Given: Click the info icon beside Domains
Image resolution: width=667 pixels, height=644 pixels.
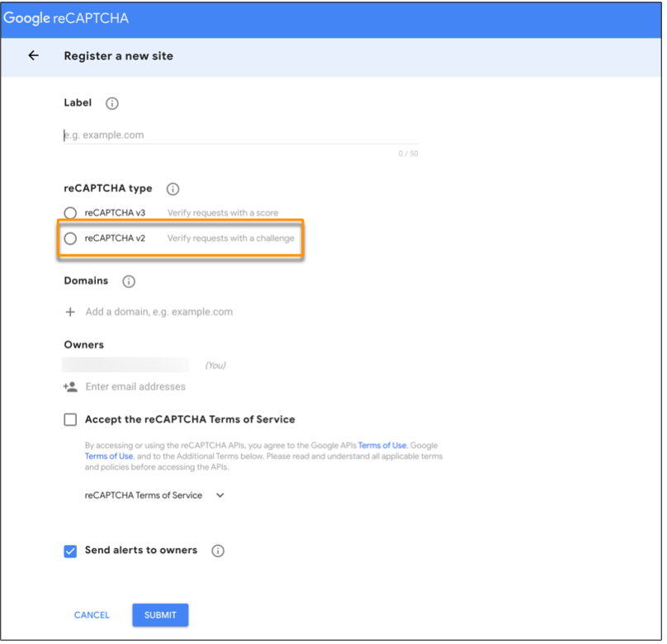Looking at the screenshot, I should coord(129,282).
